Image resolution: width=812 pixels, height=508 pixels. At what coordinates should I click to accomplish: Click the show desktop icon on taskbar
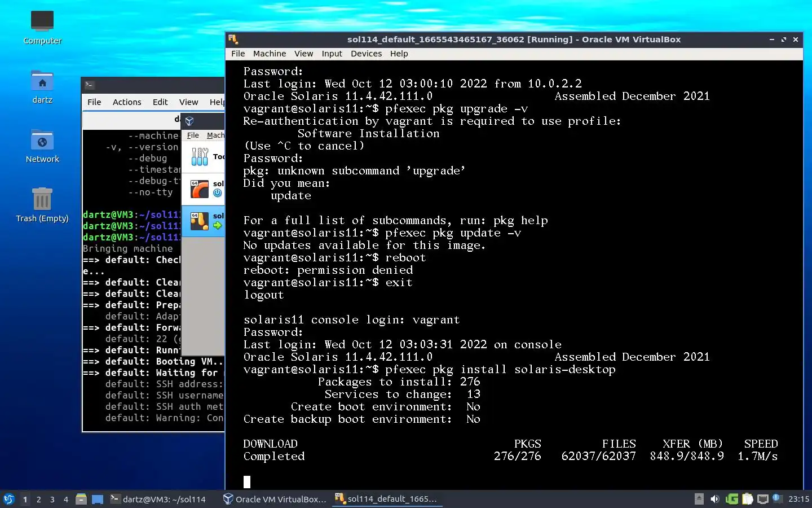[x=98, y=499]
